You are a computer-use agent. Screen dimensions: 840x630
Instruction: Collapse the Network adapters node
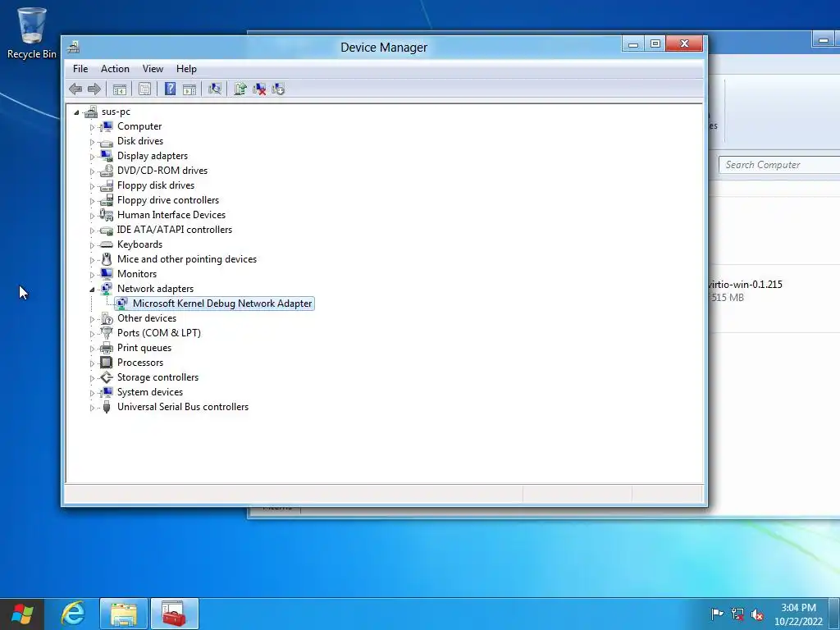pyautogui.click(x=92, y=290)
